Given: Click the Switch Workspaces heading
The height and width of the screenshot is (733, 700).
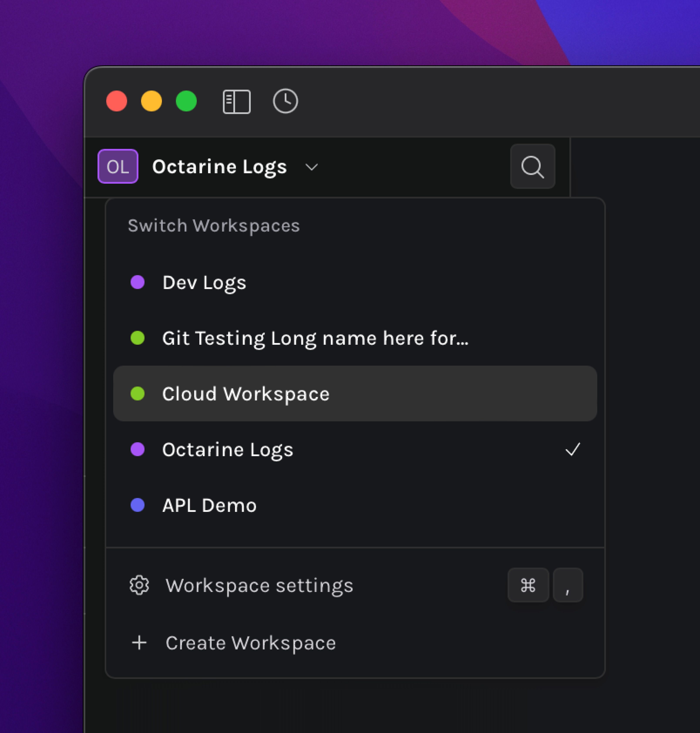Looking at the screenshot, I should tap(214, 226).
